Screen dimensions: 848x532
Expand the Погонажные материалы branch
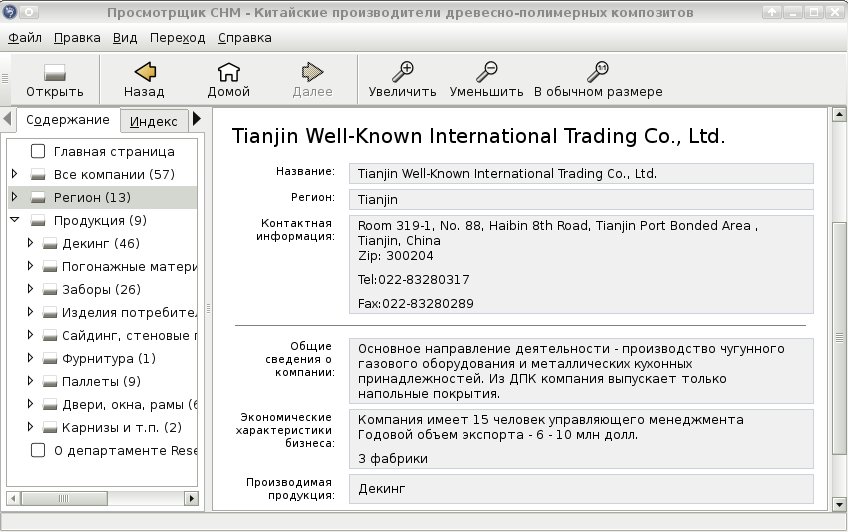tap(30, 266)
